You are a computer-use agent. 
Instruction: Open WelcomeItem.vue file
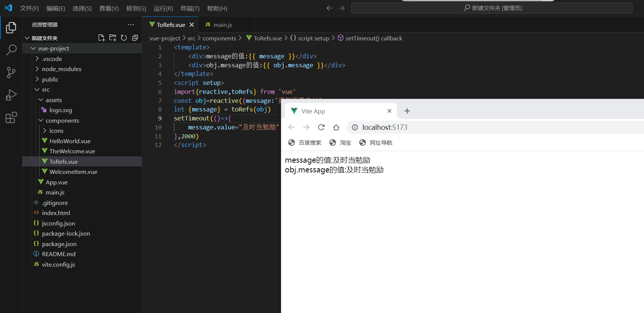click(82, 172)
